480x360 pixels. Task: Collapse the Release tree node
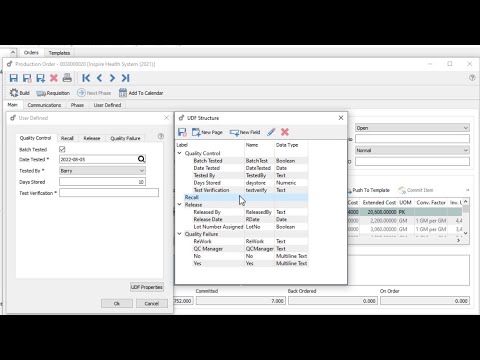click(179, 204)
